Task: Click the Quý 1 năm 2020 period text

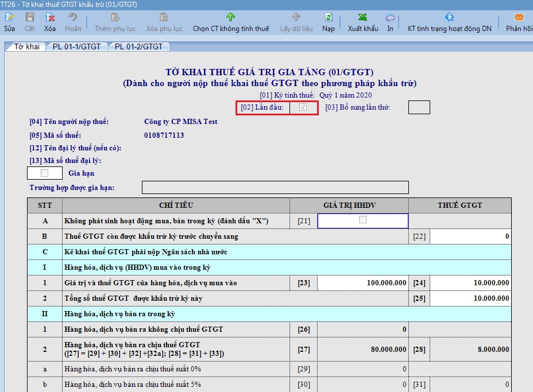Action: tap(345, 95)
